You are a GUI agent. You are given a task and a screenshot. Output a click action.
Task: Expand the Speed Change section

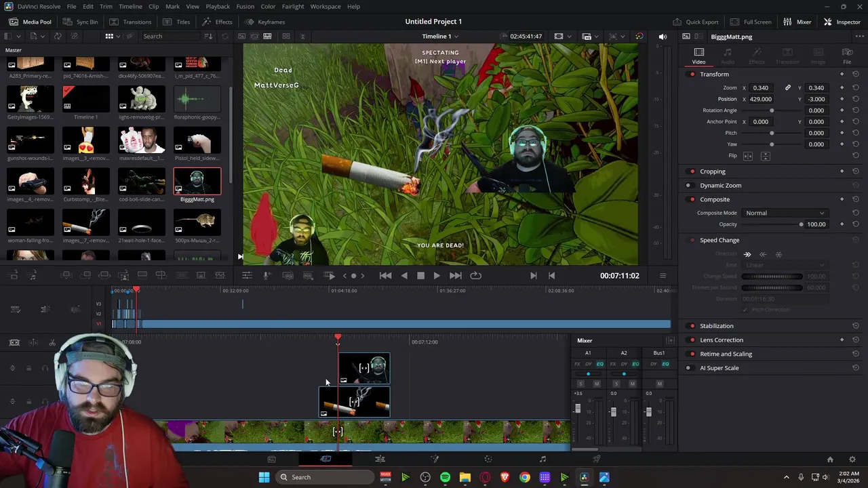[719, 240]
